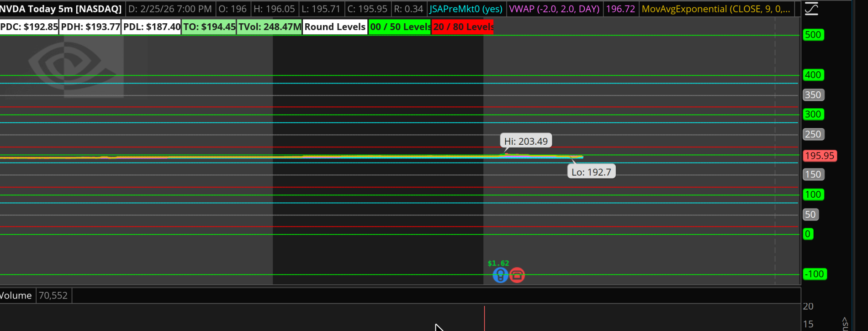Image resolution: width=868 pixels, height=331 pixels.
Task: Click the Round Levels label
Action: 335,27
